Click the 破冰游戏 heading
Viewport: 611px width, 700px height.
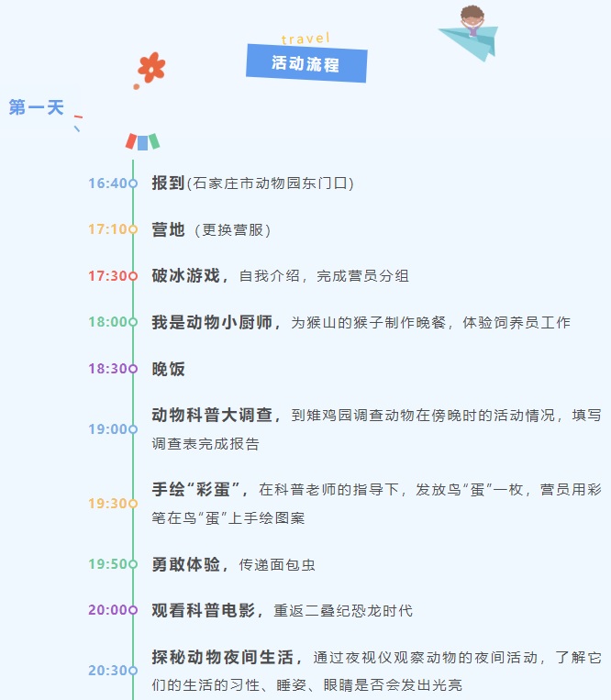click(x=185, y=276)
